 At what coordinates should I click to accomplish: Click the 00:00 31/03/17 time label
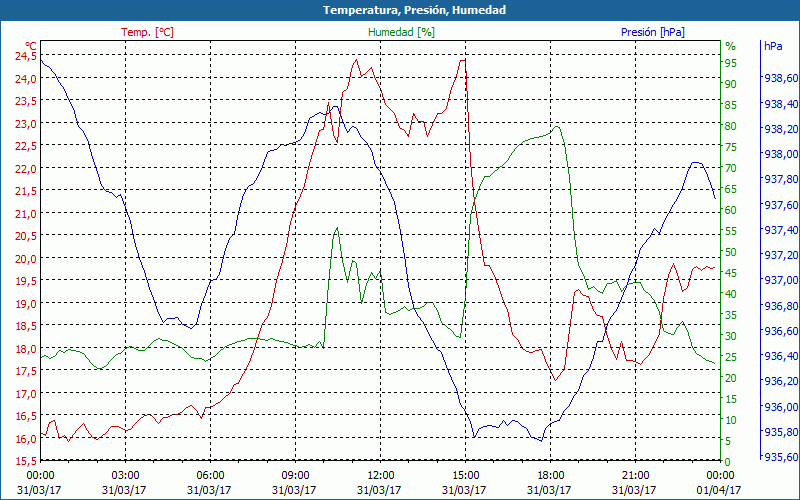(x=40, y=482)
